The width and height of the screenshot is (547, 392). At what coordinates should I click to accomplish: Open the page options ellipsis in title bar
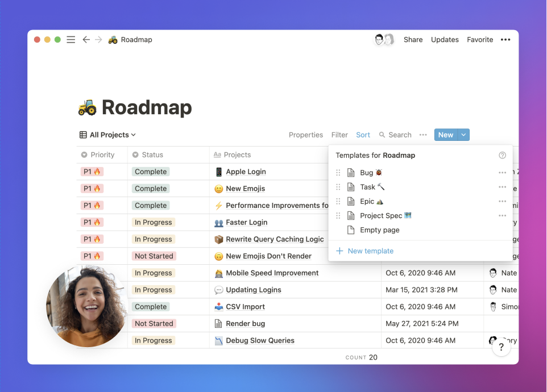click(x=505, y=40)
